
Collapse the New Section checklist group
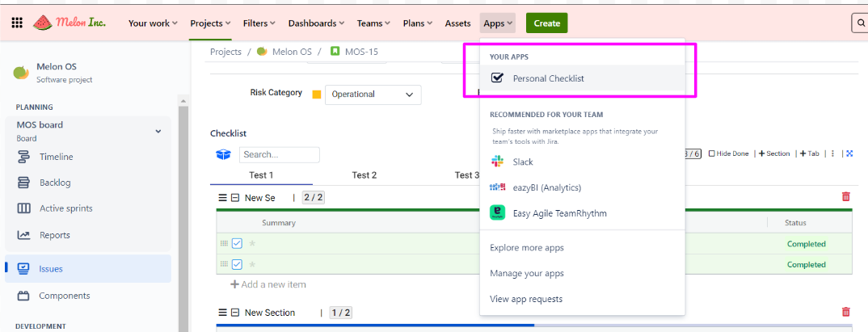coord(235,313)
